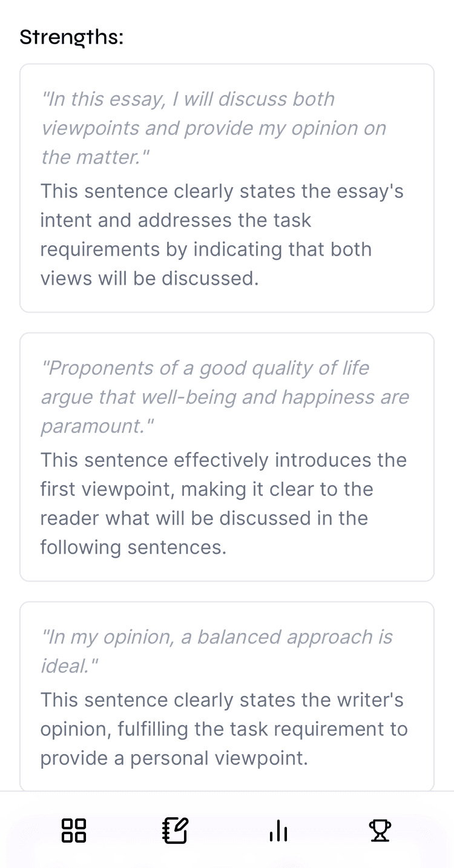Viewport: 454px width, 868px height.
Task: Tap the notebook writing icon
Action: point(176,830)
